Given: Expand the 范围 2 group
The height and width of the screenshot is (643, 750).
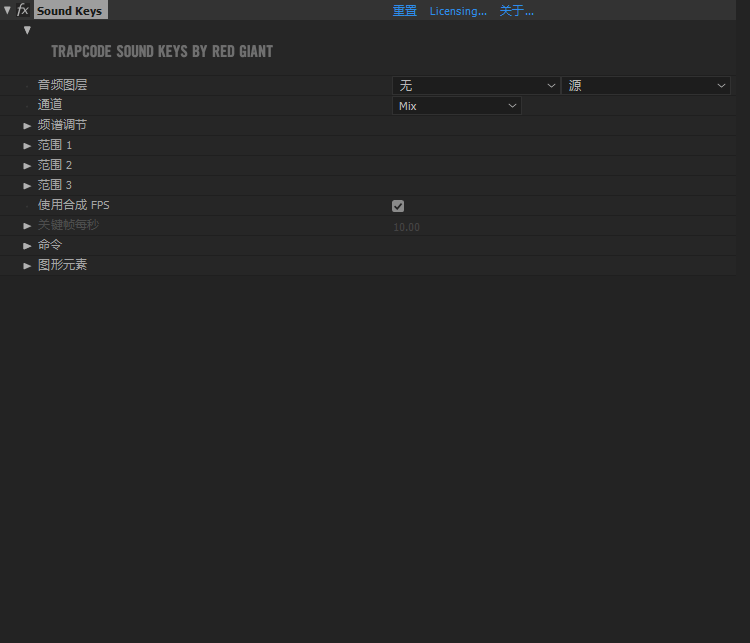Looking at the screenshot, I should point(27,166).
